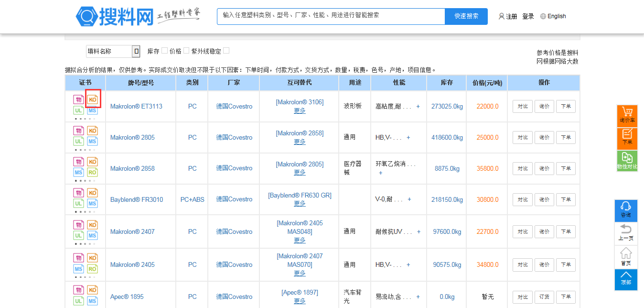644x308 pixels.
Task: Expand 更多 substitutes for Bayblend FR3010
Action: [x=300, y=203]
